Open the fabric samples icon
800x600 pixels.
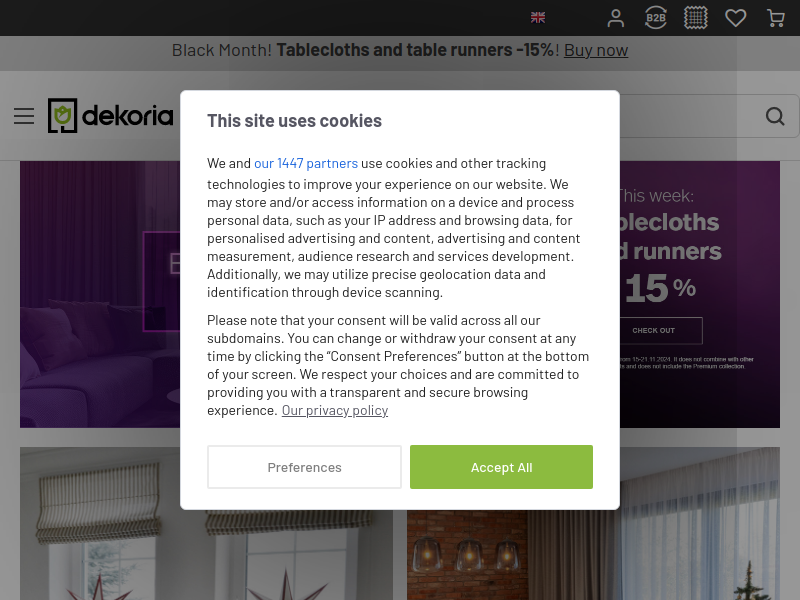click(695, 18)
